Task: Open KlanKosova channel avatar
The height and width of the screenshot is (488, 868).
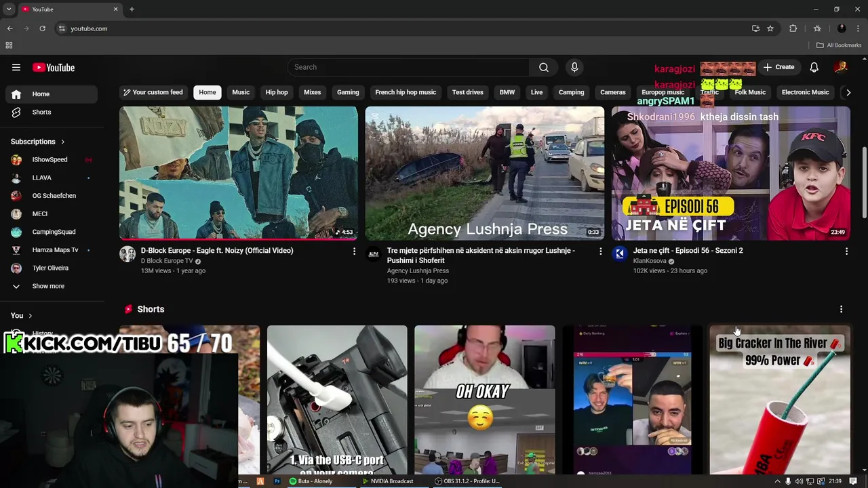Action: (x=620, y=254)
